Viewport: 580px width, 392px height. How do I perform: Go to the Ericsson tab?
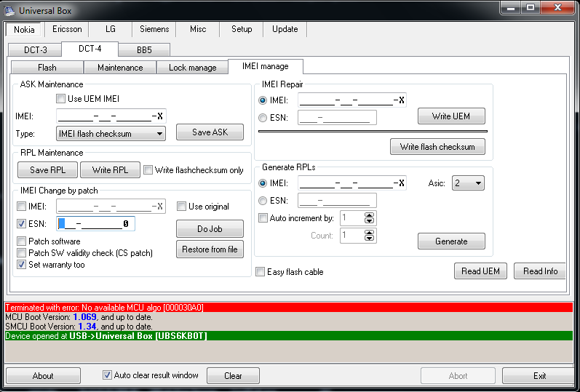(67, 29)
